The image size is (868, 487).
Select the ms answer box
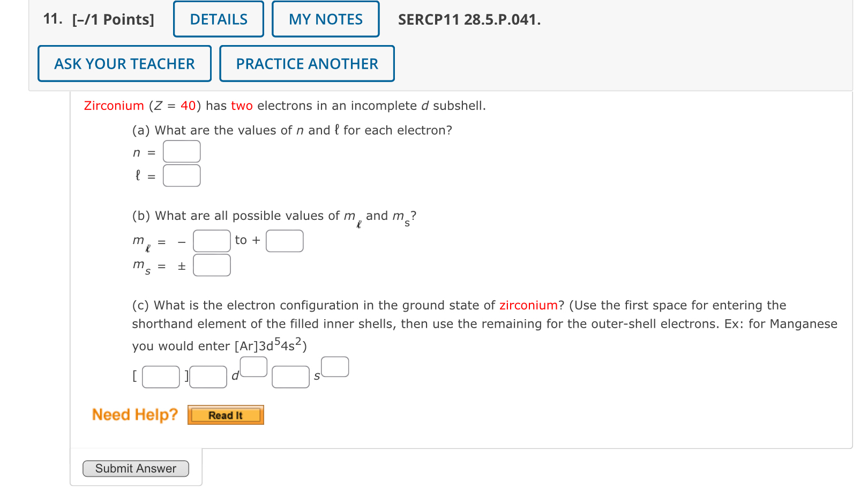[212, 264]
